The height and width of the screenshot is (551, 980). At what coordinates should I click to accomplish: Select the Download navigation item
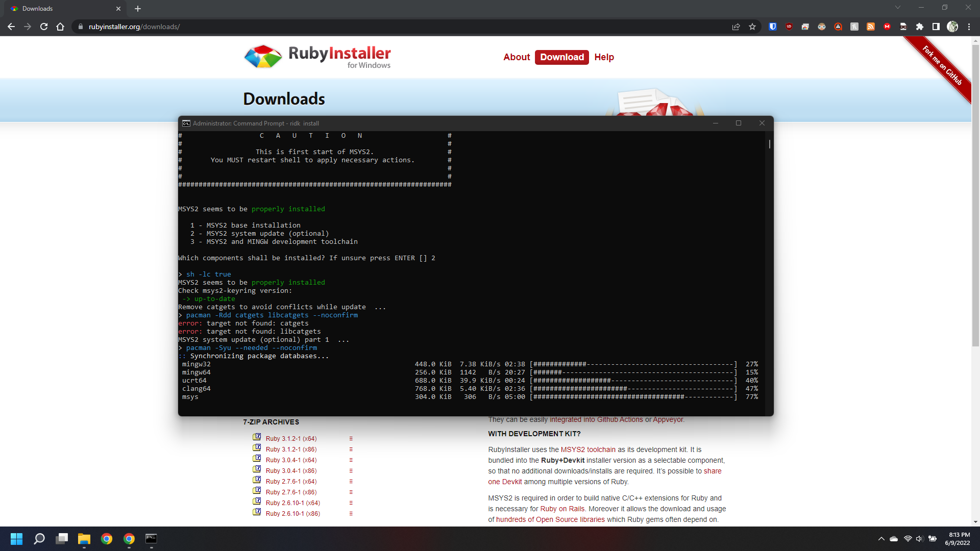[562, 57]
